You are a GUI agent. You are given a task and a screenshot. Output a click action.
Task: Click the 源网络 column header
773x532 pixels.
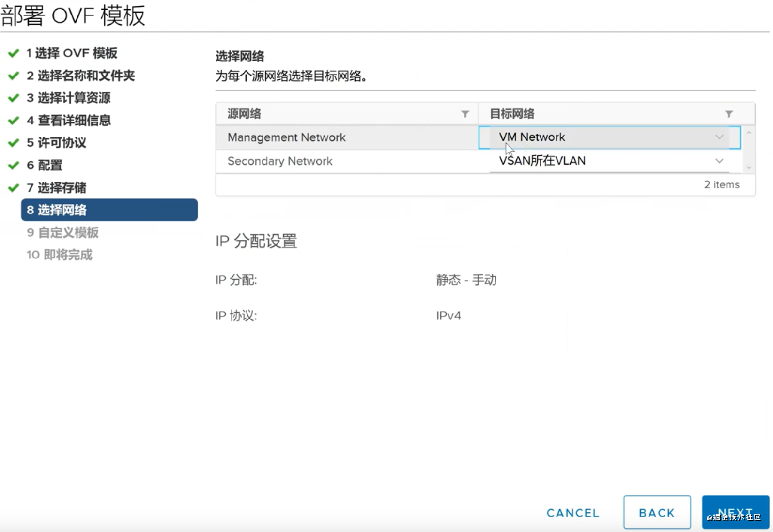click(x=347, y=114)
